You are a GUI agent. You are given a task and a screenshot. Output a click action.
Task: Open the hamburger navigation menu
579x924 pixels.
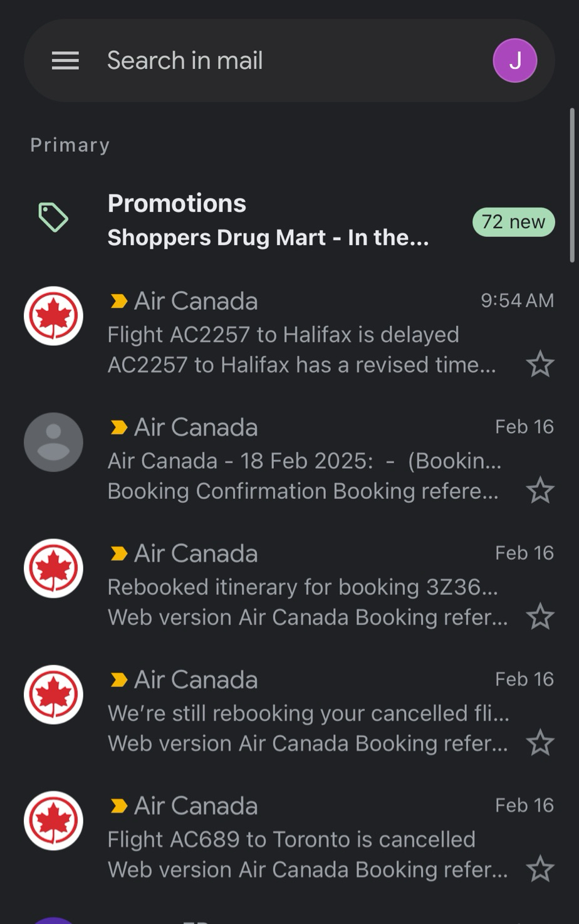65,61
